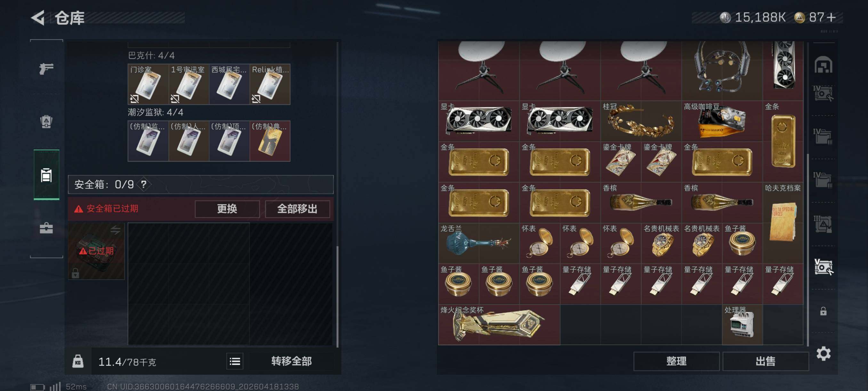
Task: Select the home storage icon at top right
Action: click(823, 64)
